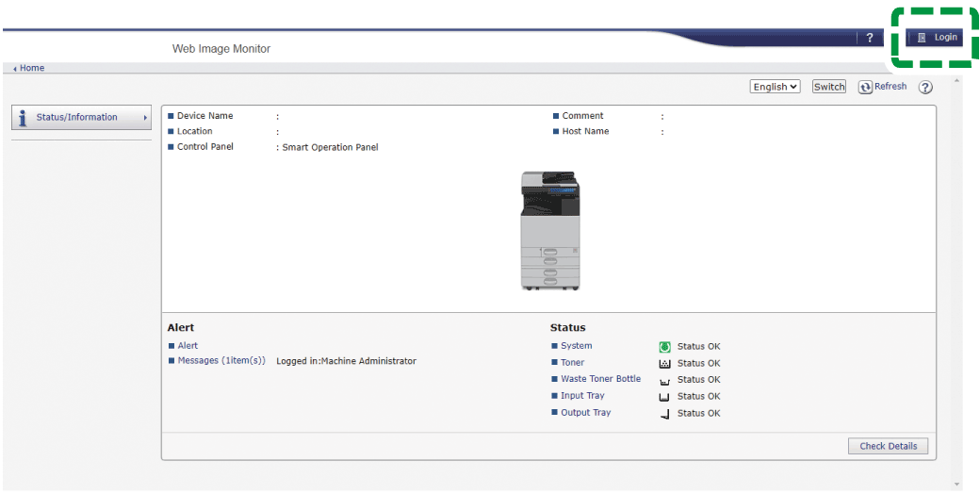Expand the Status/Information menu
Viewport: 980px width, 494px height.
click(81, 118)
